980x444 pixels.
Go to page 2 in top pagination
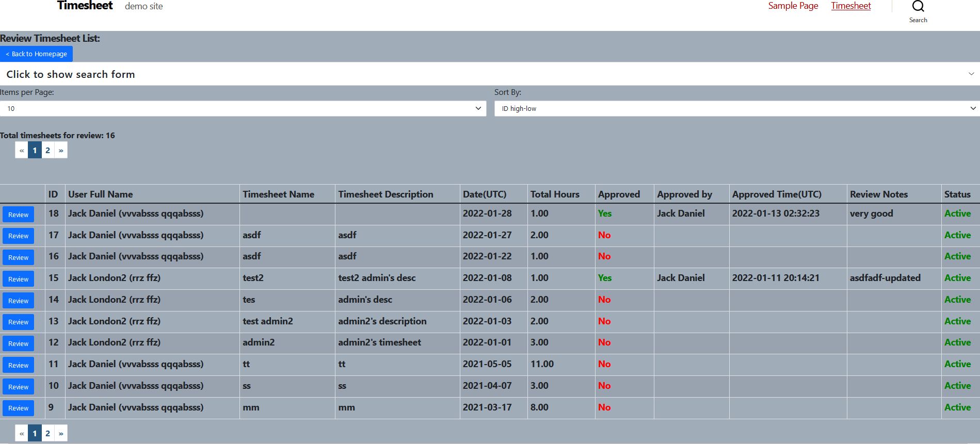48,150
